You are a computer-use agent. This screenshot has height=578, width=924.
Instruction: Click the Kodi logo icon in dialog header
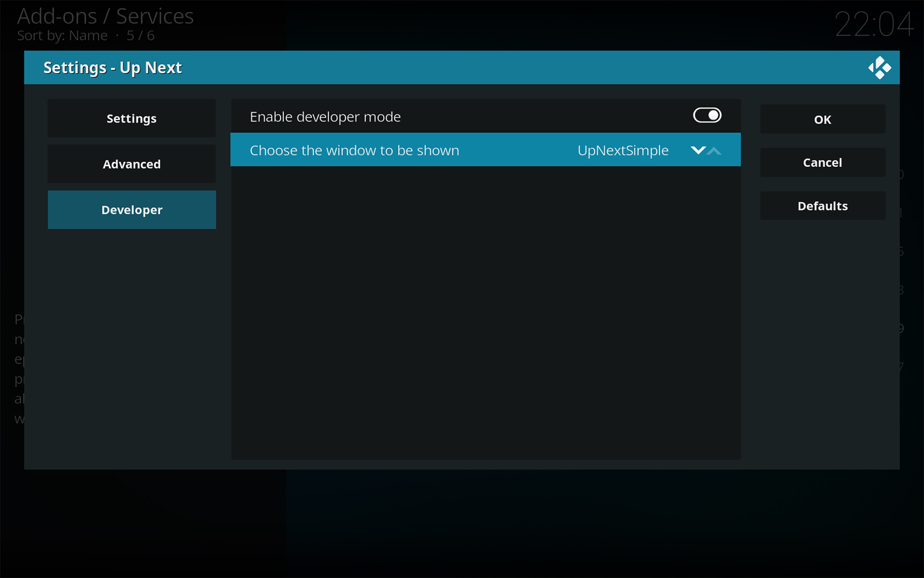coord(880,68)
